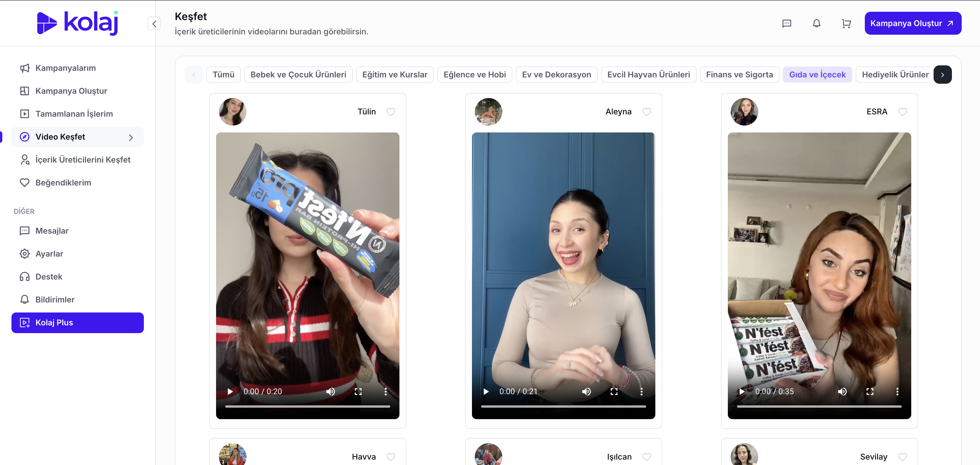Click the creator name Havva
Screen dimensions: 980x465
coord(364,457)
